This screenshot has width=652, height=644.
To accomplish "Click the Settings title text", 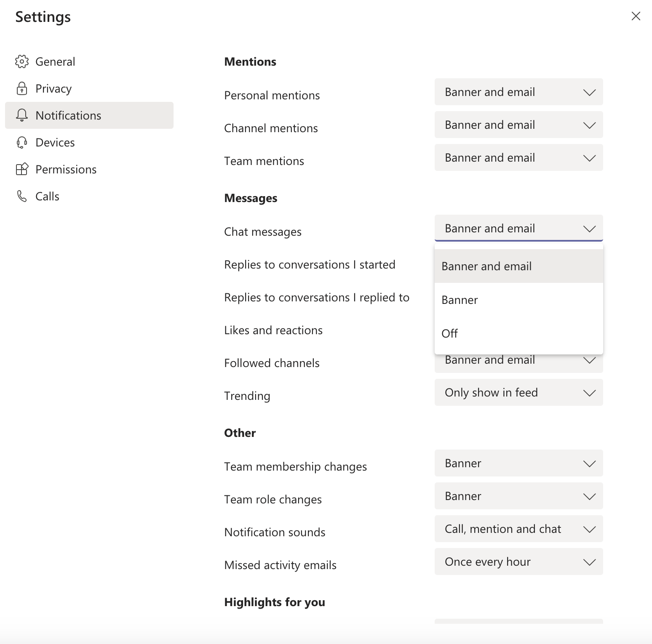I will tap(43, 17).
